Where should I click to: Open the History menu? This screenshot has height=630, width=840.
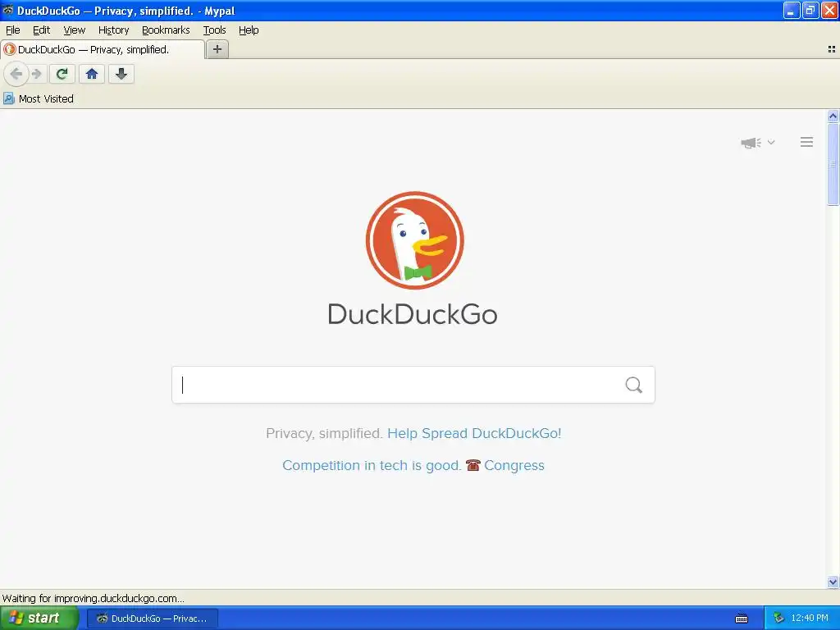click(113, 30)
